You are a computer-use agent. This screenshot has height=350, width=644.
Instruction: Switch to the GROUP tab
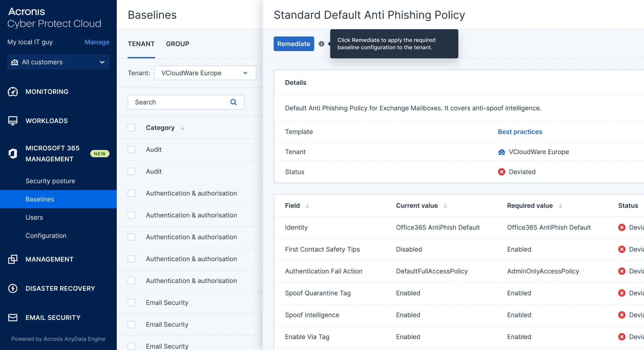177,44
